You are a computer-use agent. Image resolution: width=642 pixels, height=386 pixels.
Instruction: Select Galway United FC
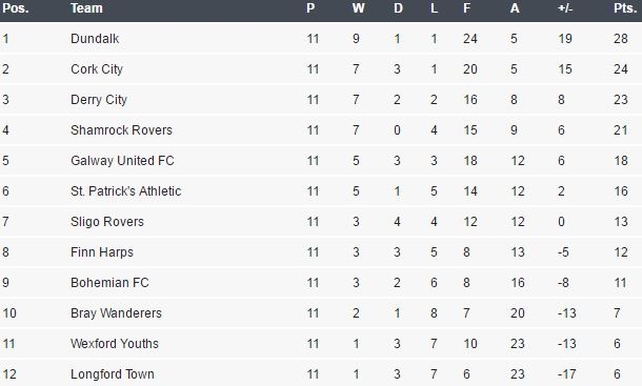[x=122, y=160]
